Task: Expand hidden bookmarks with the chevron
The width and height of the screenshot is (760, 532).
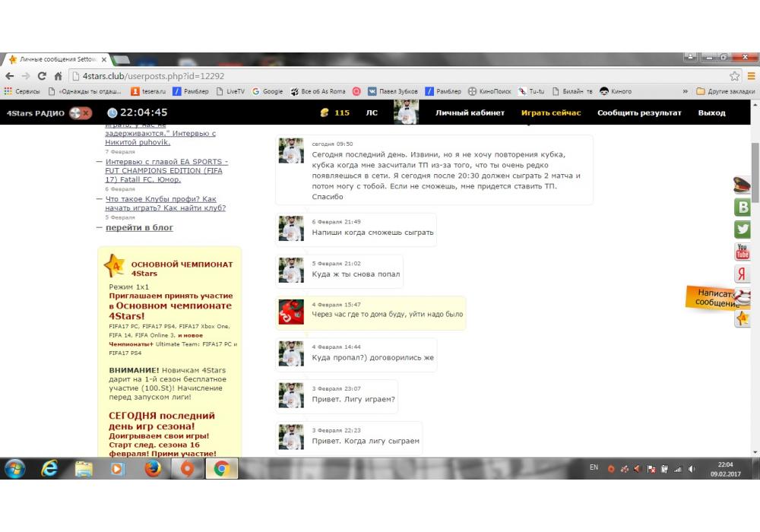Action: (686, 91)
